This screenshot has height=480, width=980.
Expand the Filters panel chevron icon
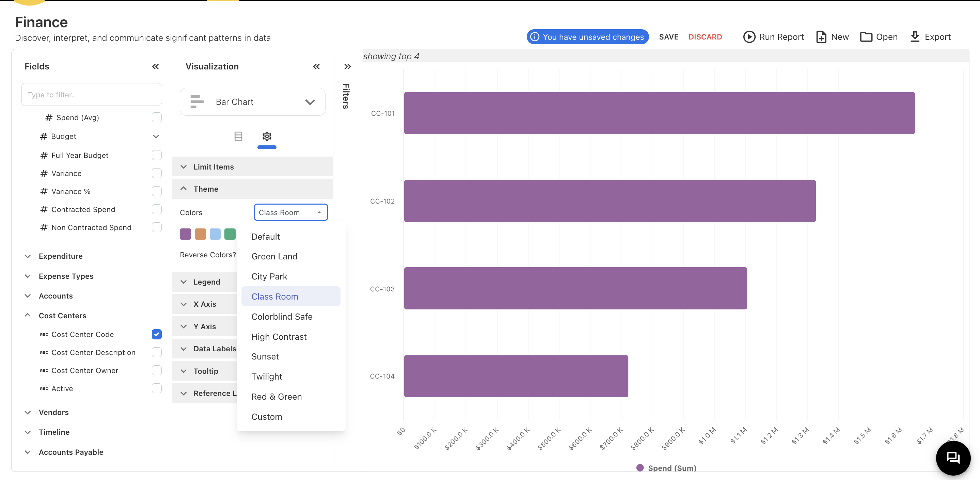(347, 67)
